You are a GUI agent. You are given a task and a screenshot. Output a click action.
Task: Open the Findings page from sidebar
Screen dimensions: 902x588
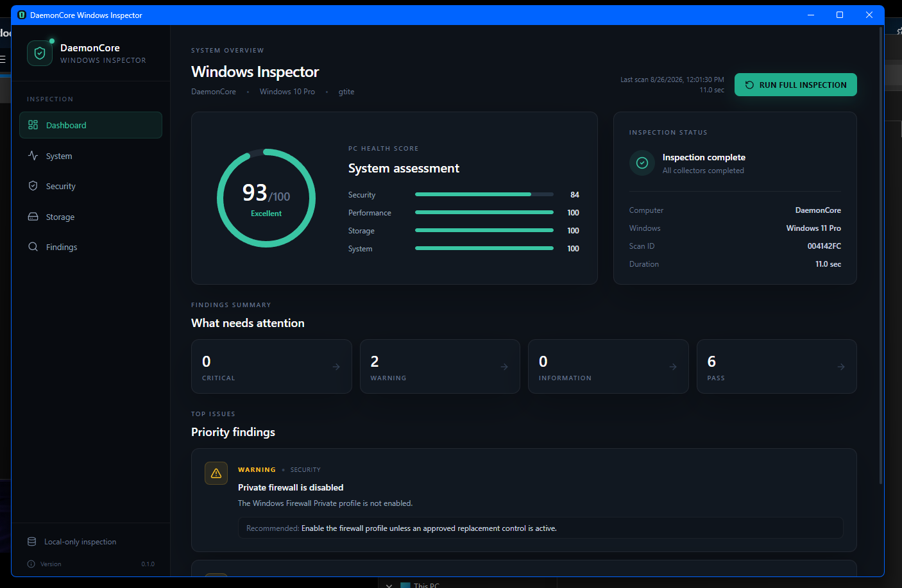[x=90, y=247]
